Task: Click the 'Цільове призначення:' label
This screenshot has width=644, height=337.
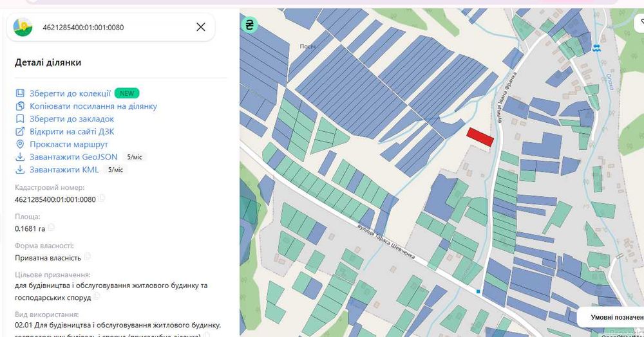Action: (53, 275)
